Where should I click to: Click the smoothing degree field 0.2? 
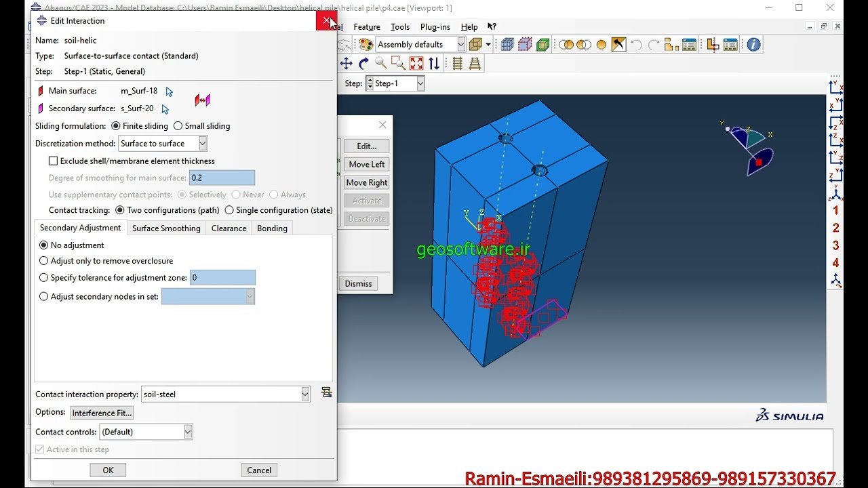222,178
